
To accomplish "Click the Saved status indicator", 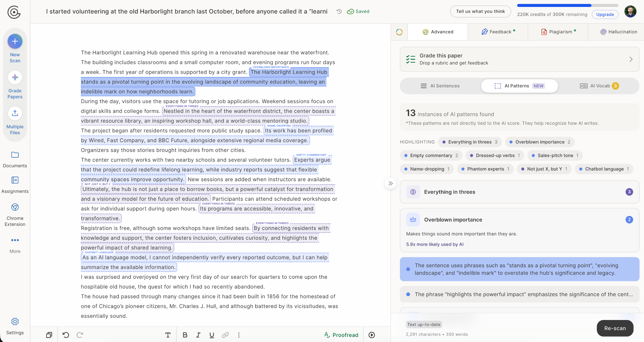I will pos(358,11).
